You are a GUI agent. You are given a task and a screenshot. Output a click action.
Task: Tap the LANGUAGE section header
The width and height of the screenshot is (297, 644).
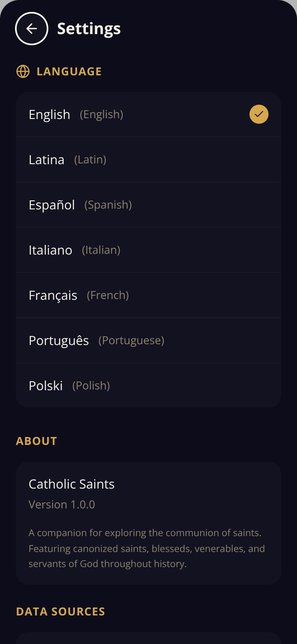[69, 71]
